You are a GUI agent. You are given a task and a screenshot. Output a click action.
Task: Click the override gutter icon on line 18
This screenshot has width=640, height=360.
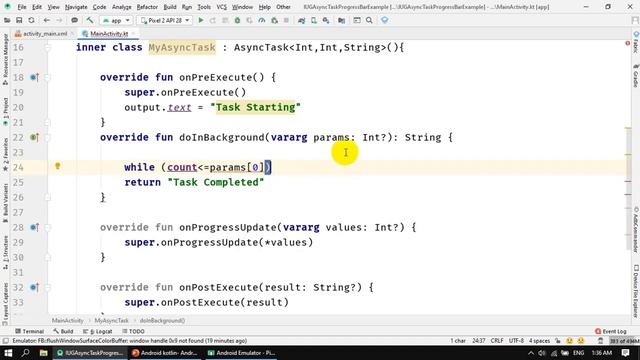point(34,77)
